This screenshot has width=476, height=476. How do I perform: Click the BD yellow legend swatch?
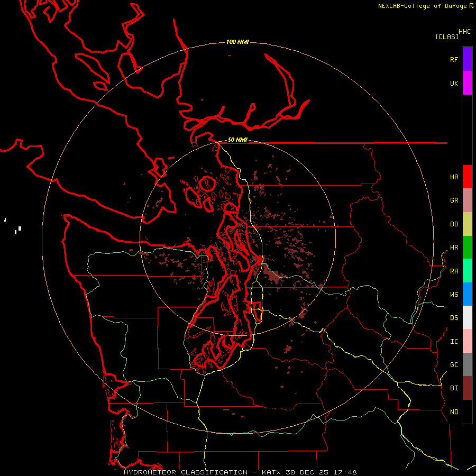467,224
